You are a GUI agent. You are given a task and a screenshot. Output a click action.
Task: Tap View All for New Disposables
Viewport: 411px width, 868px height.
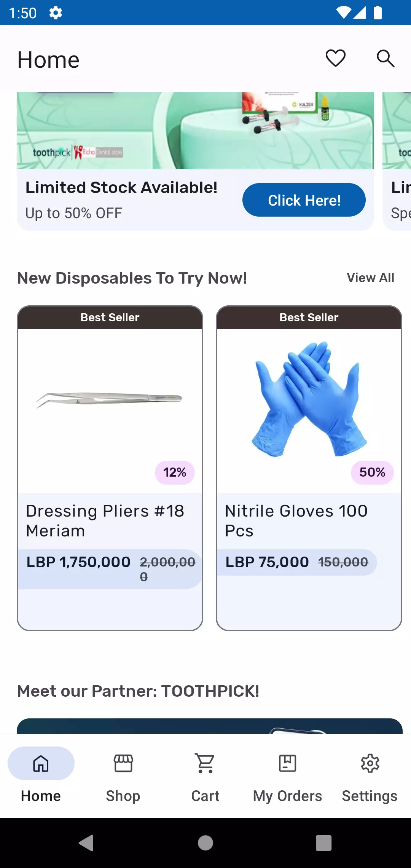pyautogui.click(x=370, y=278)
